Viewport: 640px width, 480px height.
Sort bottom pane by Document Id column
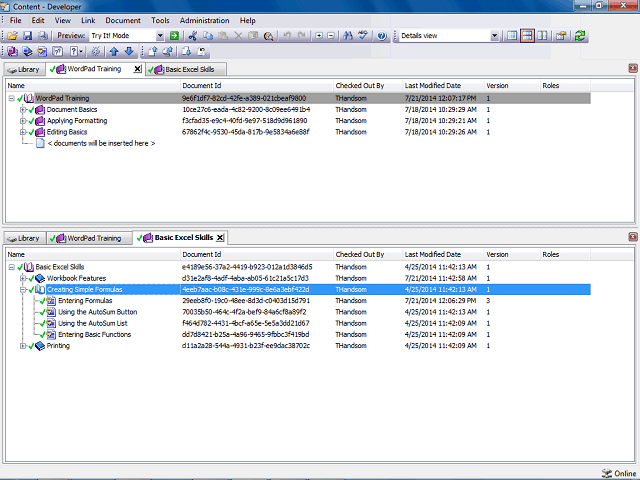257,255
